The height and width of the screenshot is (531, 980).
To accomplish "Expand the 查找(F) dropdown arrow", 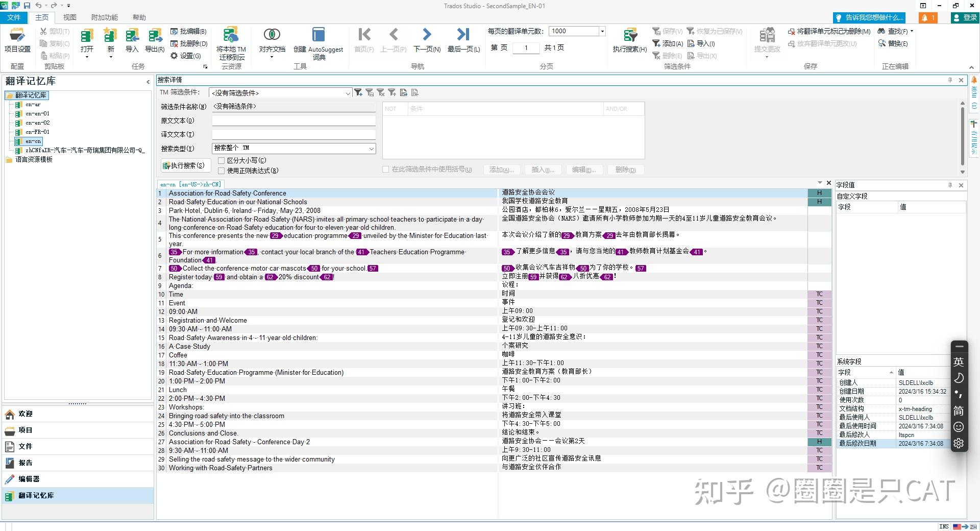I will point(912,31).
